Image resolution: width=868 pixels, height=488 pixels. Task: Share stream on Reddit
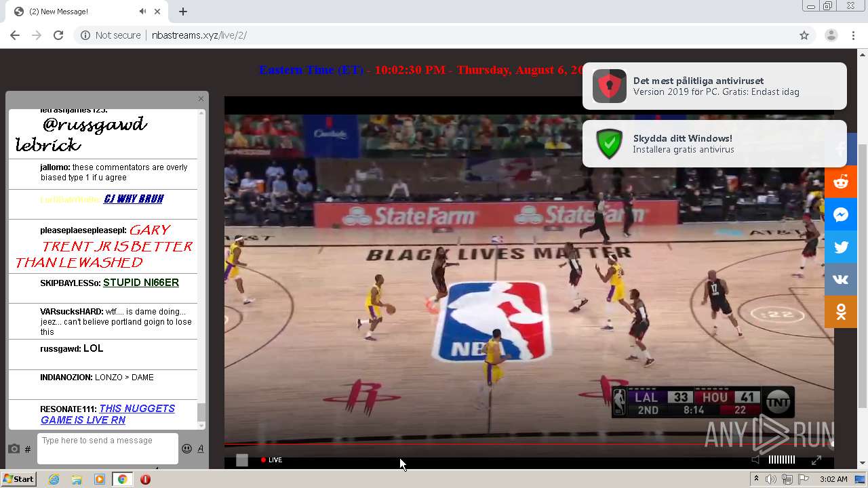pos(841,182)
